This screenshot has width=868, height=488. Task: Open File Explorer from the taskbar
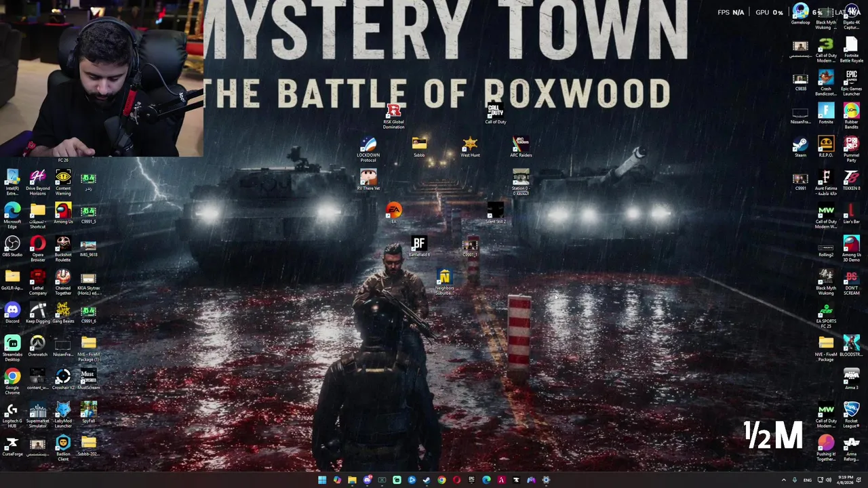click(352, 480)
